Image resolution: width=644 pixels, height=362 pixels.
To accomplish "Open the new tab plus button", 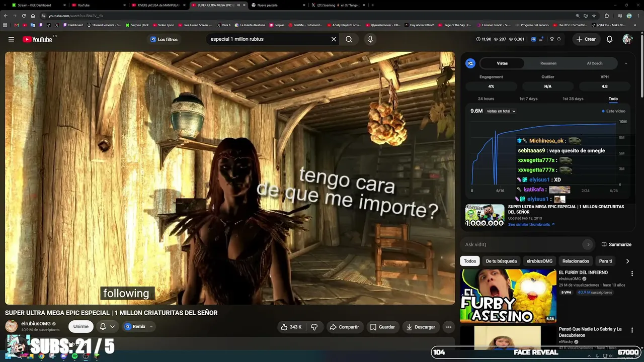I will click(x=372, y=5).
